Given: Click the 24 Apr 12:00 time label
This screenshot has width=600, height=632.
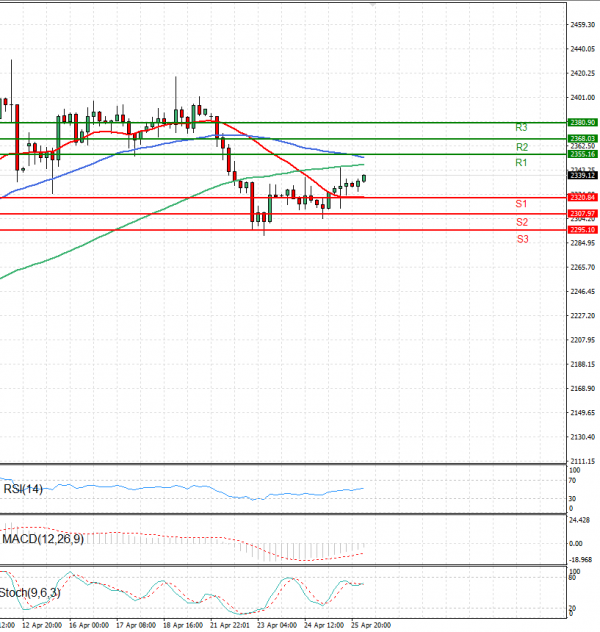Looking at the screenshot, I should point(324,625).
